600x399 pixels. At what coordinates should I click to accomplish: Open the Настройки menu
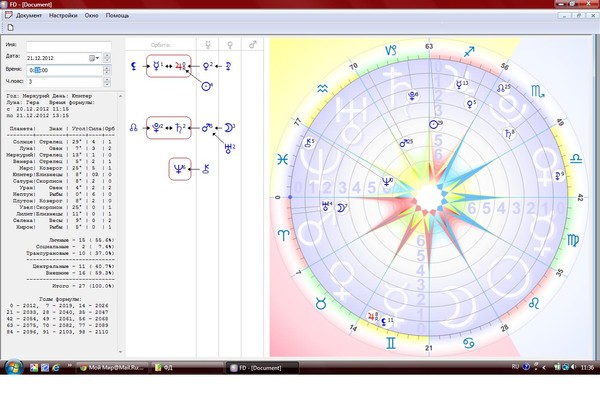pyautogui.click(x=63, y=16)
